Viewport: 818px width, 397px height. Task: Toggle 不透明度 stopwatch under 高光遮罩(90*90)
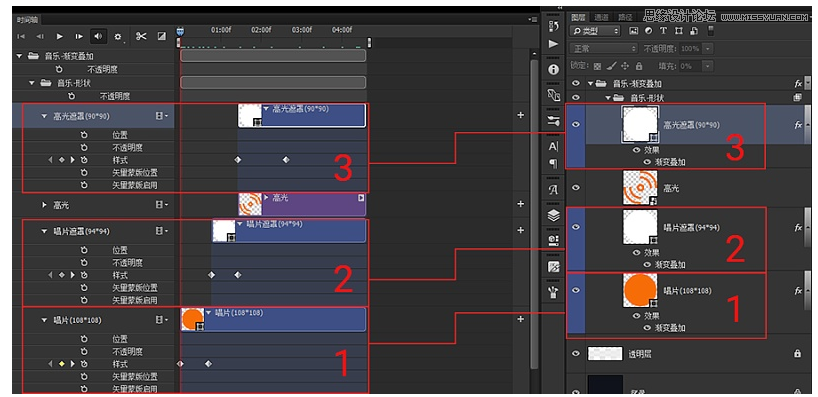[x=84, y=147]
